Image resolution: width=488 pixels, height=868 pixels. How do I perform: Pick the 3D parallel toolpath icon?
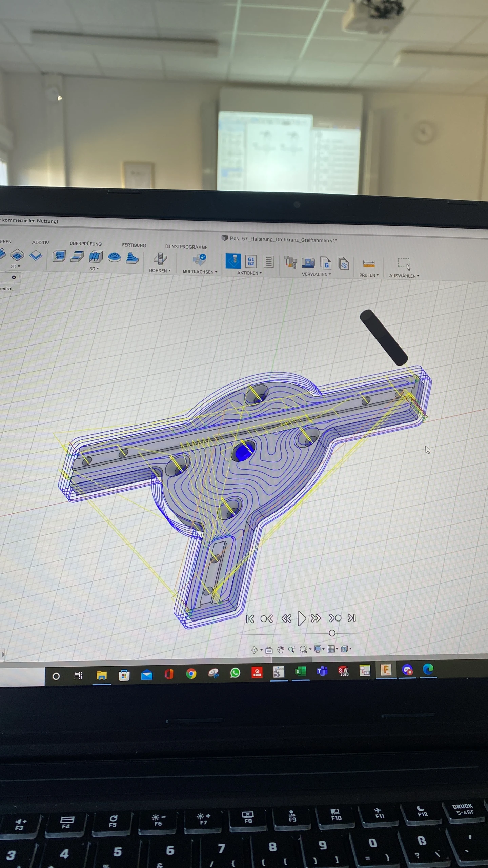click(96, 257)
